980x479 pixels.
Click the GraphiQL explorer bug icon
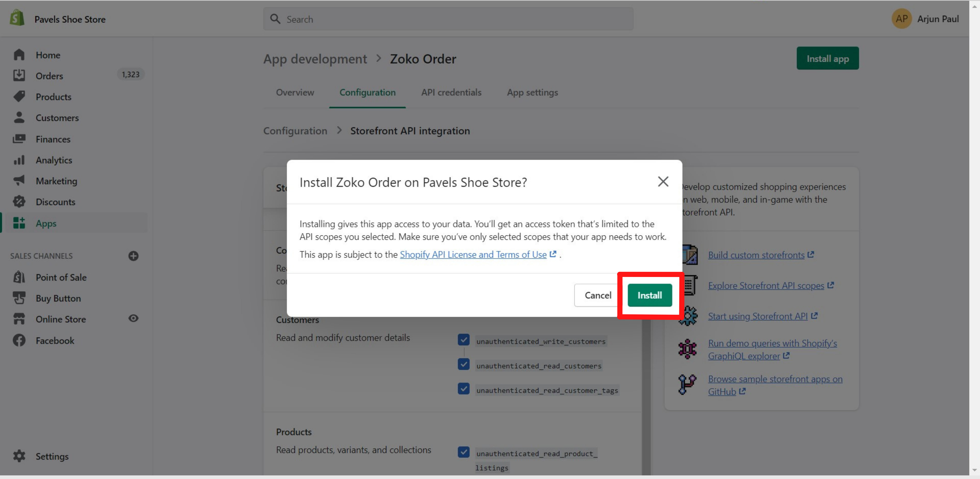[687, 349]
